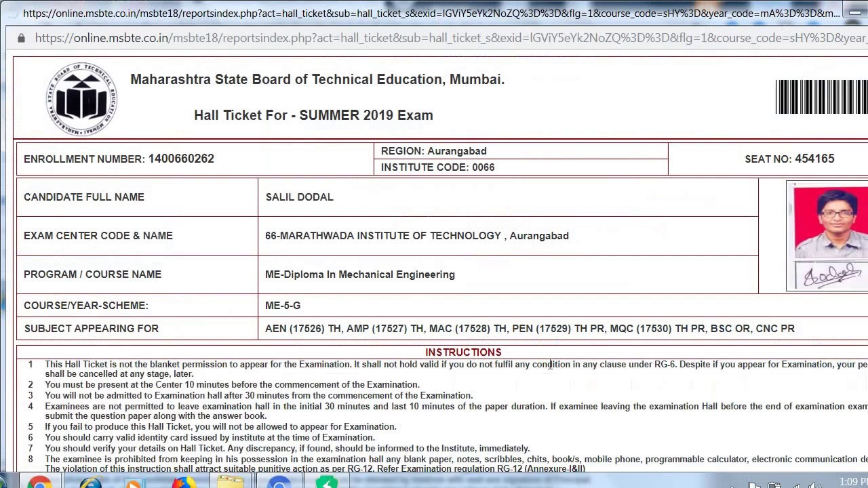The width and height of the screenshot is (868, 488).
Task: Open Google Chrome from the taskbar
Action: click(x=39, y=482)
